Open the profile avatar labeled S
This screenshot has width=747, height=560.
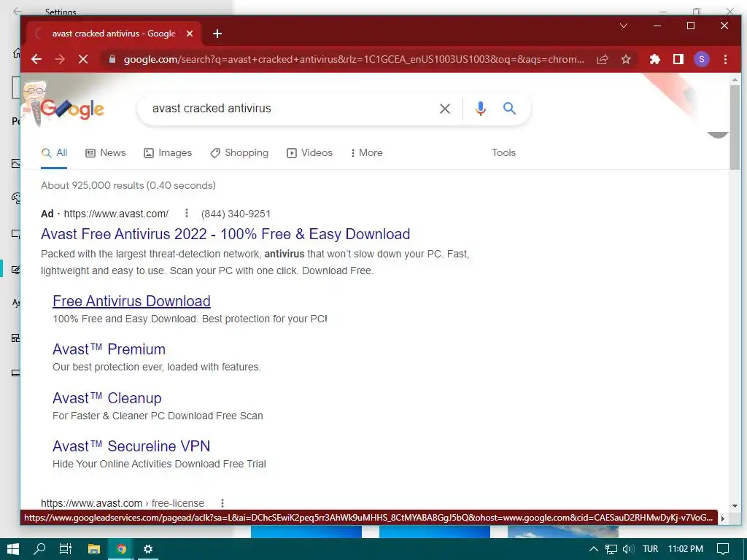[702, 59]
